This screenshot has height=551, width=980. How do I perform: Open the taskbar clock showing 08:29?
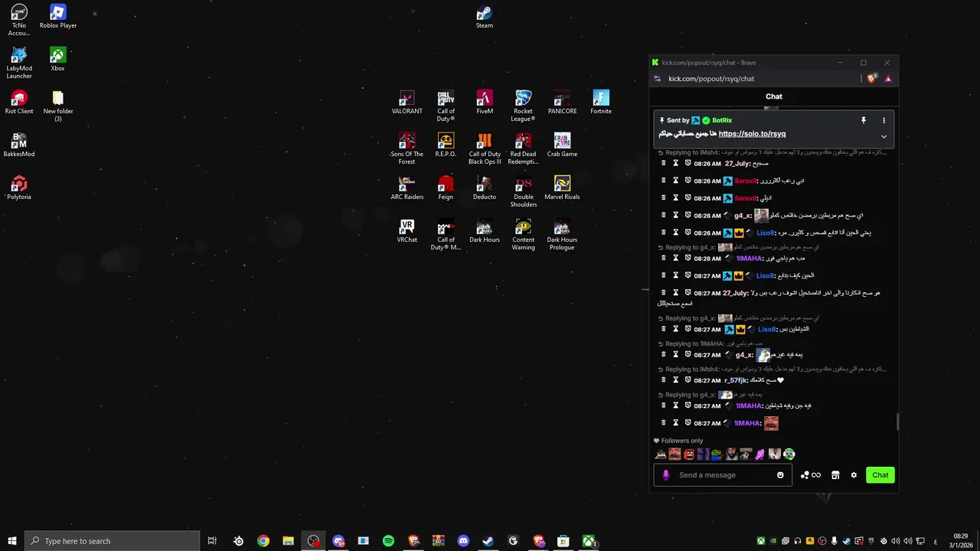click(x=961, y=540)
